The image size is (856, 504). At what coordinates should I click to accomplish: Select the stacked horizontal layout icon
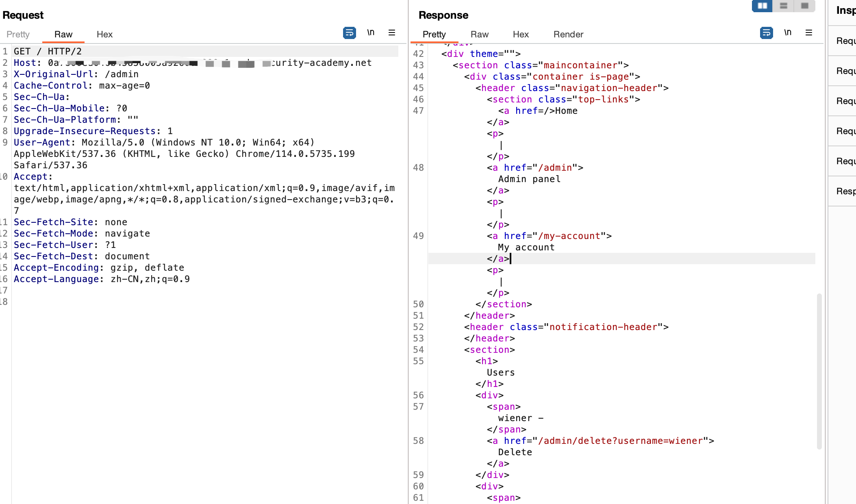[784, 6]
